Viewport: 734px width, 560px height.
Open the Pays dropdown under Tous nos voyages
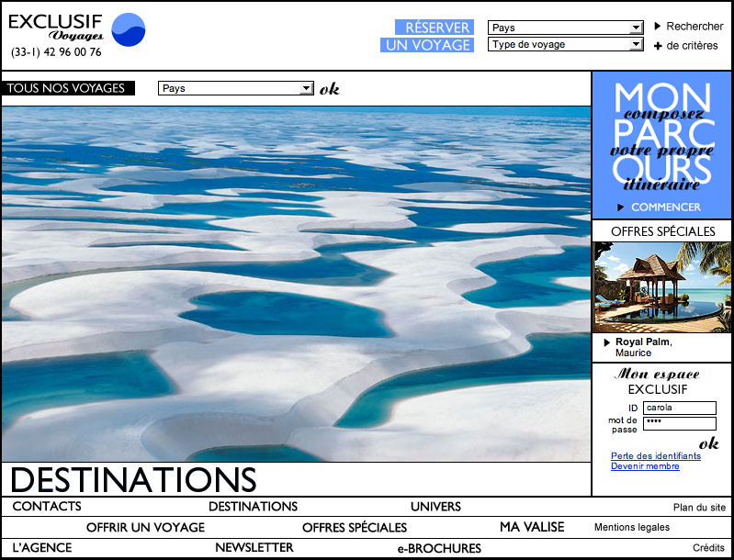click(x=235, y=88)
